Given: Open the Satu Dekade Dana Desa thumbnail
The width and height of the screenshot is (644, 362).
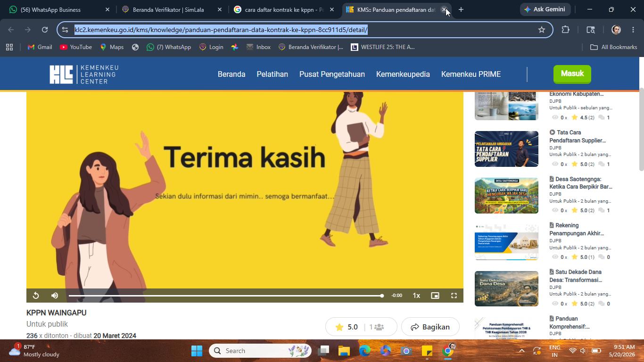Looking at the screenshot, I should [x=506, y=288].
